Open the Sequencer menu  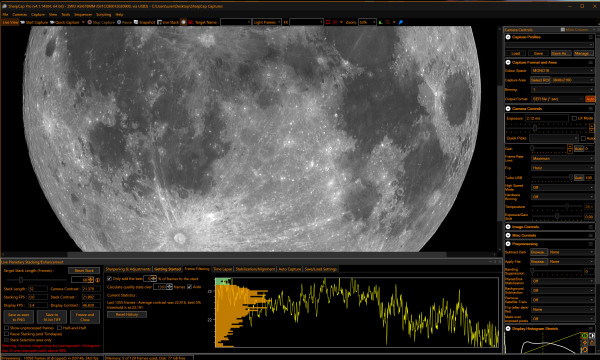click(x=83, y=15)
